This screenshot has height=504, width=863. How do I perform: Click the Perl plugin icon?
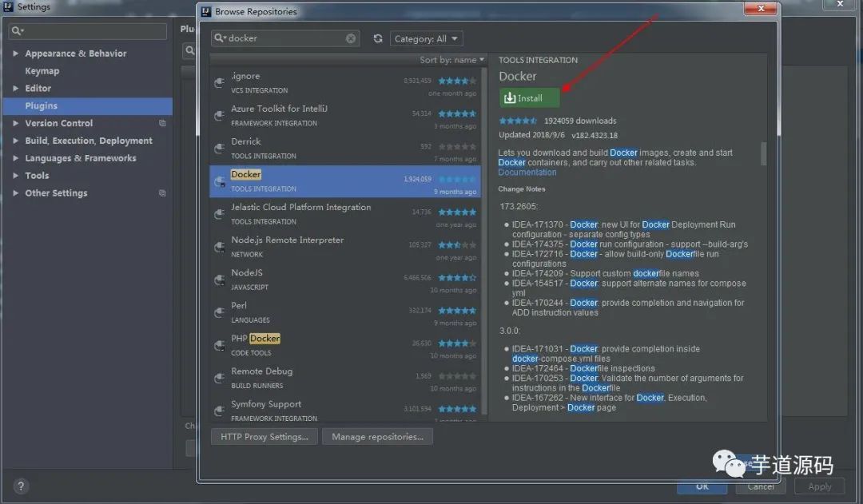click(x=219, y=312)
